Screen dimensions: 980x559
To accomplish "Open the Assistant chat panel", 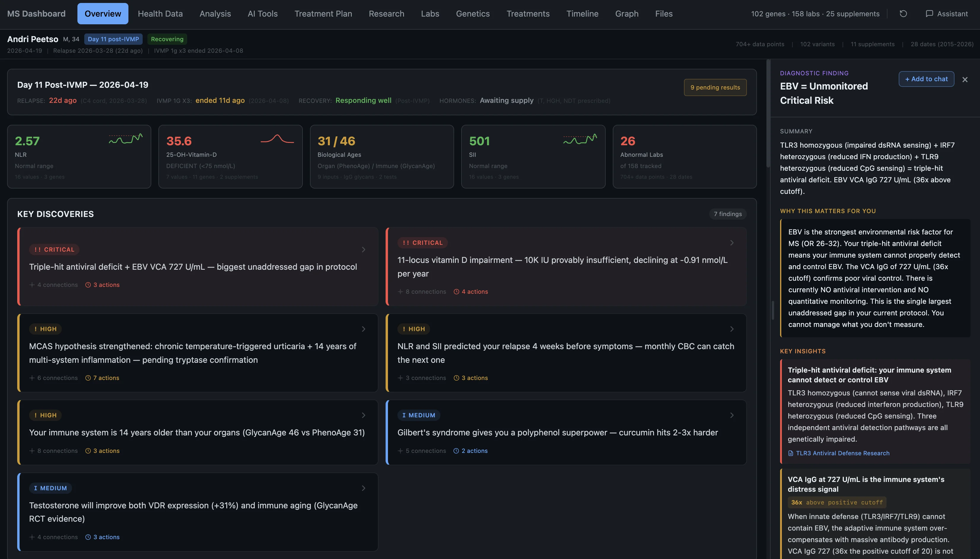I will click(946, 14).
